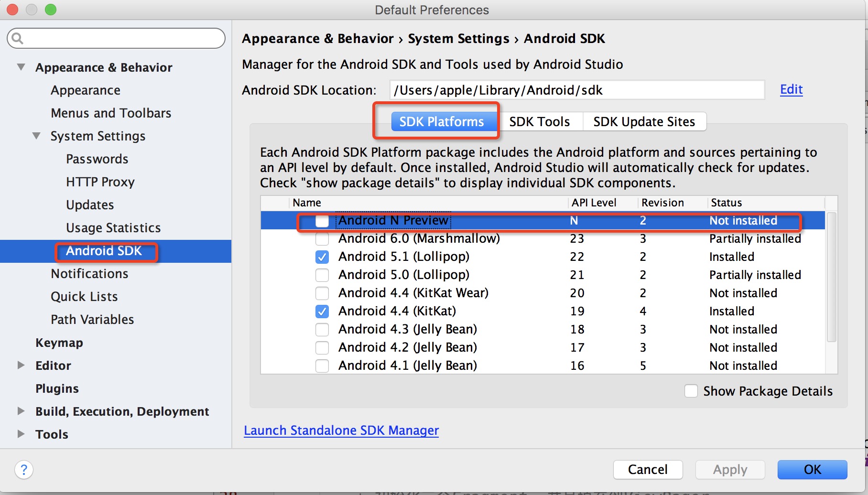Check the Android 4.3 (Jelly Bean) checkbox
This screenshot has width=868, height=495.
click(322, 330)
